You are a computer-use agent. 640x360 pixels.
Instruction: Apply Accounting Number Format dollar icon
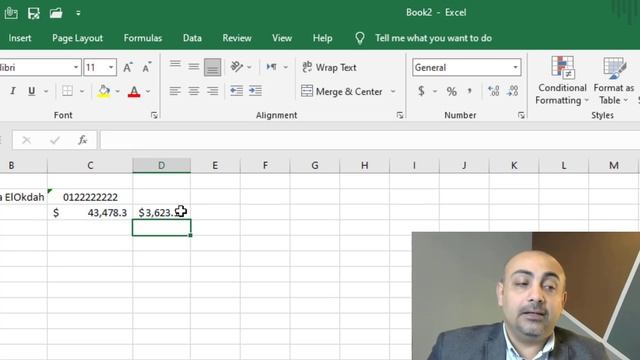click(x=421, y=91)
